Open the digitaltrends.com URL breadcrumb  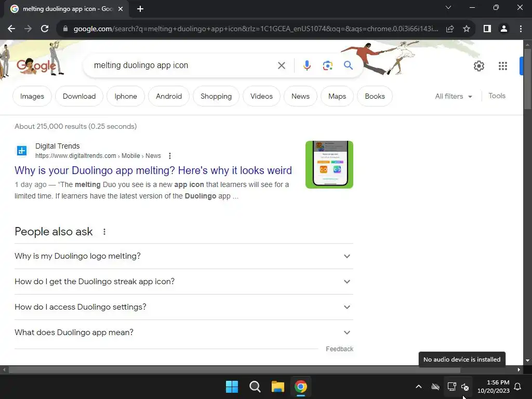tap(98, 156)
